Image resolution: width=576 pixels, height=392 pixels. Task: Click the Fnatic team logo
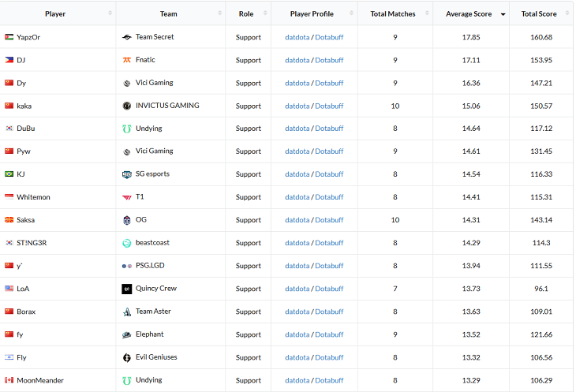coord(127,60)
